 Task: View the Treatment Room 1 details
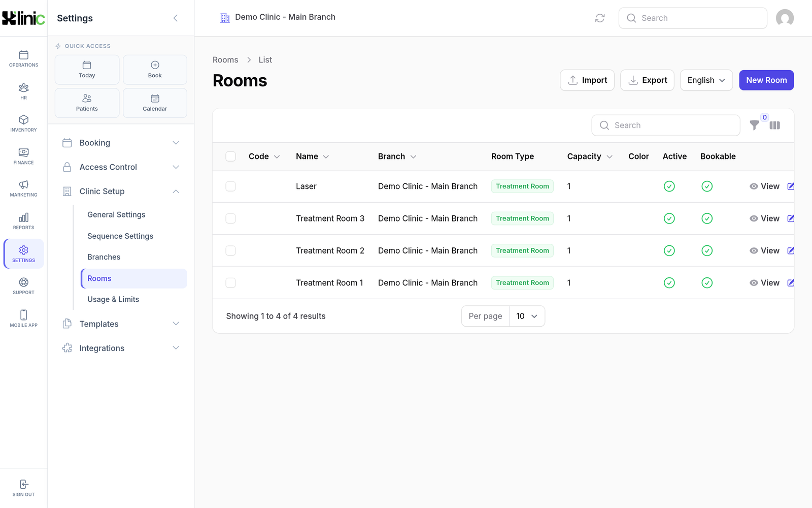point(764,283)
